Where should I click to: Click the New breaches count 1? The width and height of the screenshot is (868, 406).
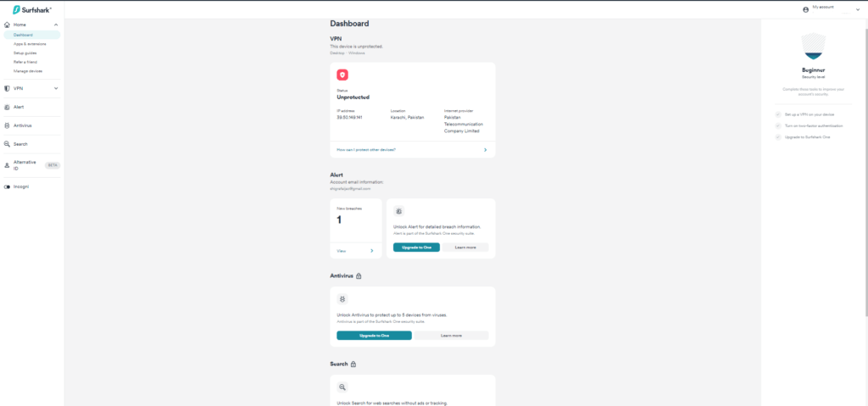[339, 220]
